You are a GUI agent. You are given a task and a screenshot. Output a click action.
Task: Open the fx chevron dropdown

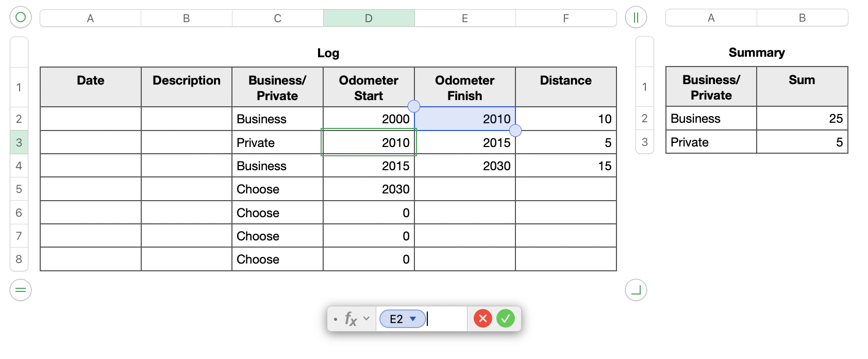point(366,319)
